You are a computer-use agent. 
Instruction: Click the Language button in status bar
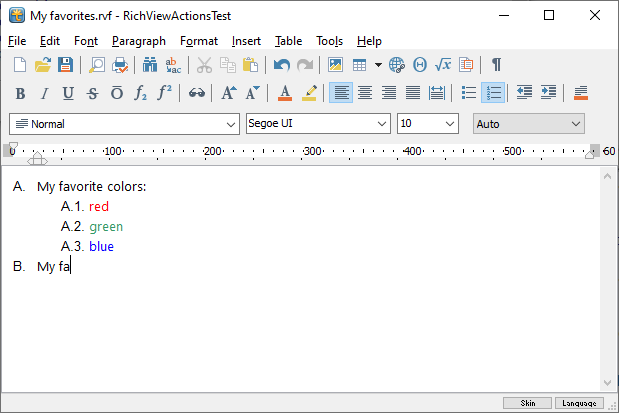580,403
